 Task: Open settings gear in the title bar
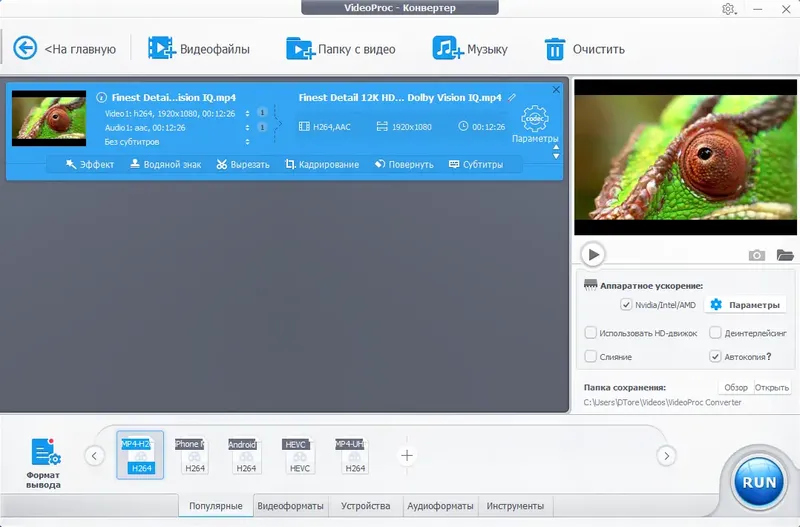tap(728, 9)
